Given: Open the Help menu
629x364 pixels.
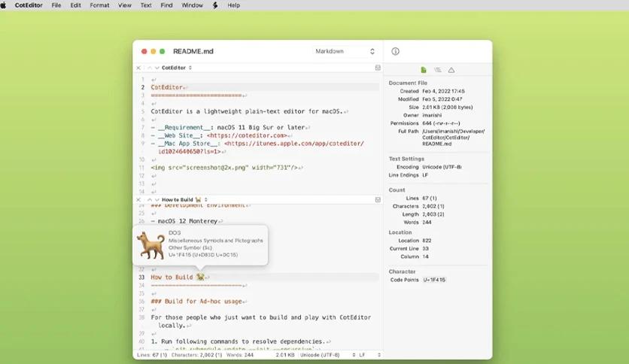Looking at the screenshot, I should click(233, 5).
